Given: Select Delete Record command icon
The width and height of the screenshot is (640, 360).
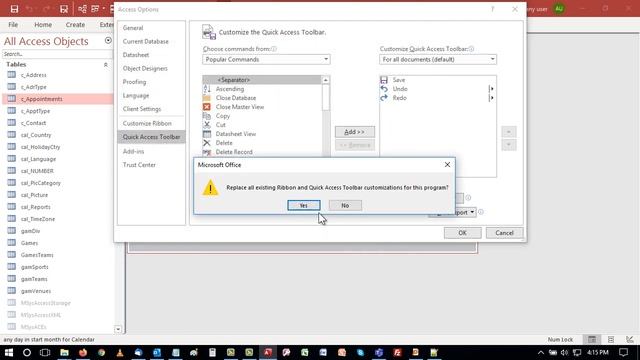Looking at the screenshot, I should click(207, 152).
